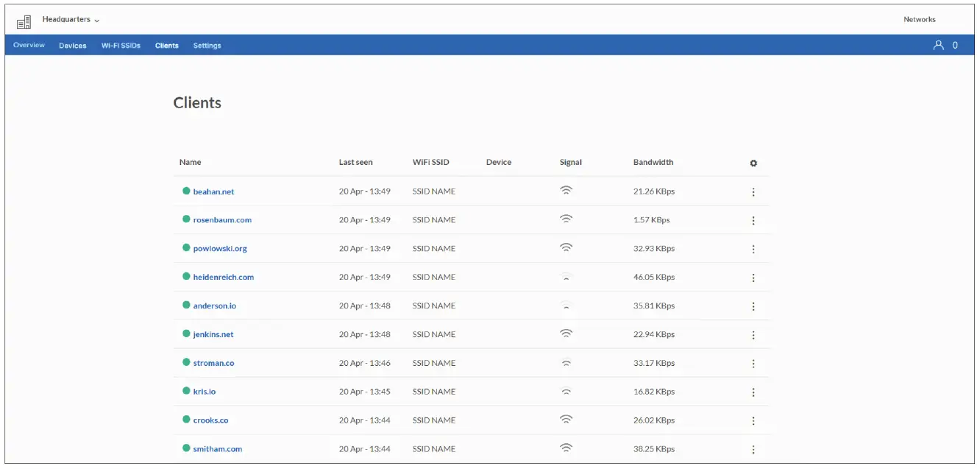Click the Signal column header
This screenshot has height=469, width=980.
[571, 163]
